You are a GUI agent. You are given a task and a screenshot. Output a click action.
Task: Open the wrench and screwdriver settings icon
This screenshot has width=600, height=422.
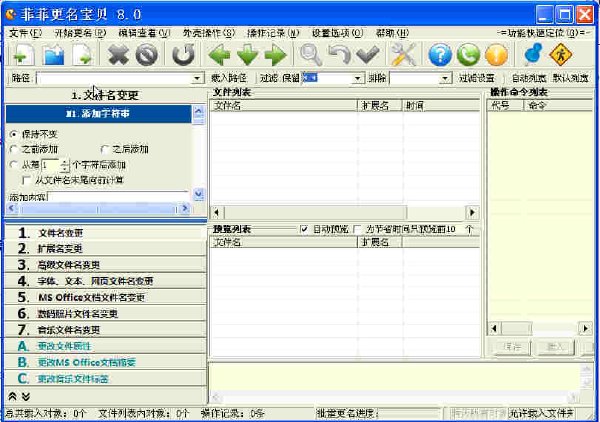coord(403,55)
